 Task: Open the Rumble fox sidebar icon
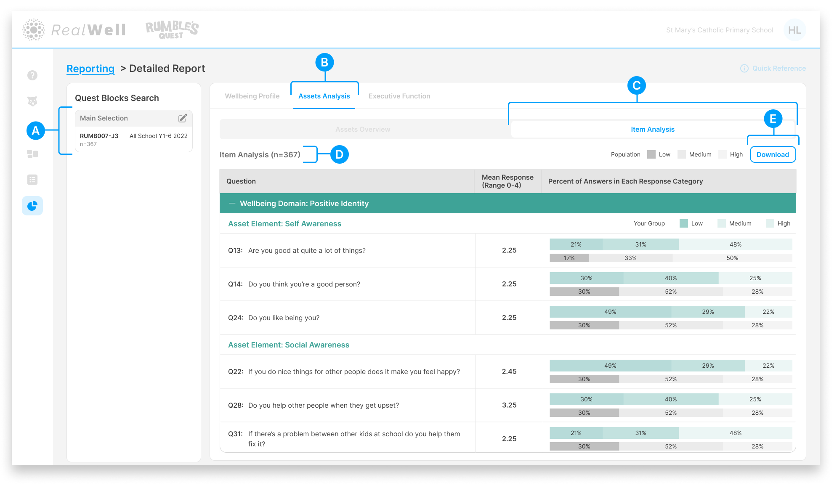click(x=32, y=101)
